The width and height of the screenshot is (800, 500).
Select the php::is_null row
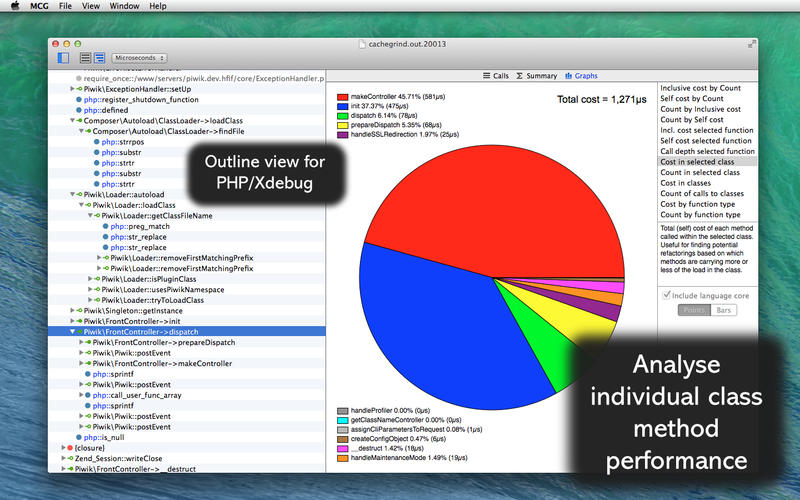(x=187, y=437)
